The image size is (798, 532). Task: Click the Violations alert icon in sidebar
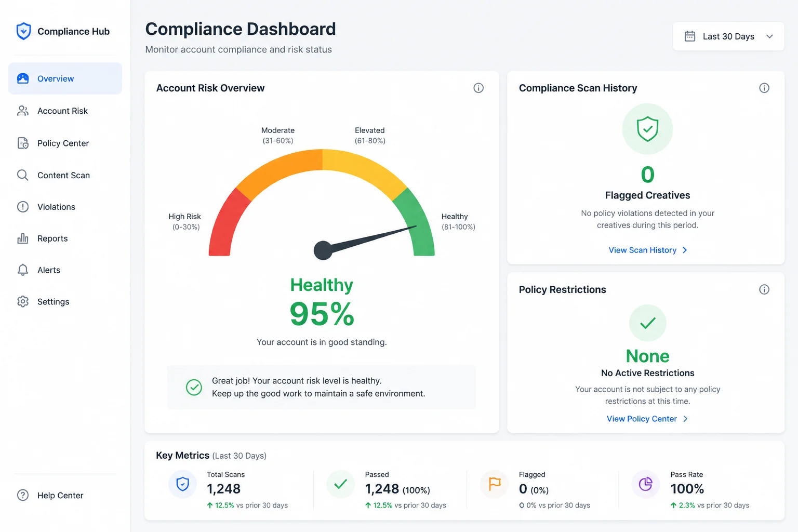click(23, 207)
